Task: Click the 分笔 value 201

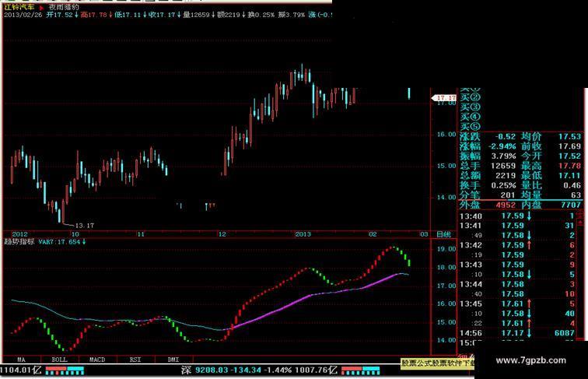Action: pyautogui.click(x=508, y=195)
